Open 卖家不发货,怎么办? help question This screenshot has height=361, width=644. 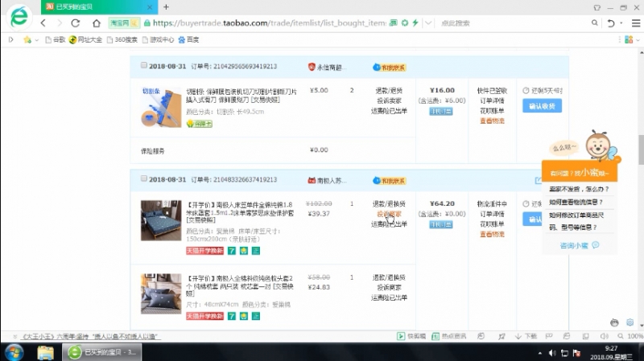579,189
